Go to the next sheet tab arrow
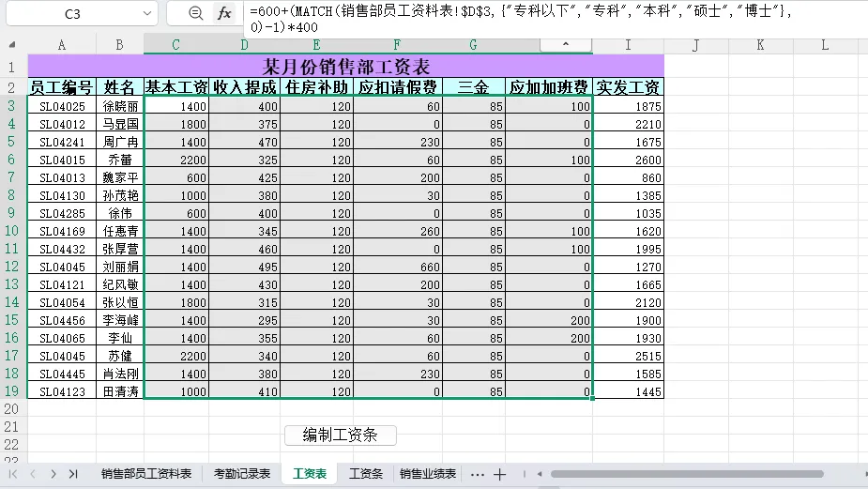This screenshot has height=489, width=868. point(53,474)
